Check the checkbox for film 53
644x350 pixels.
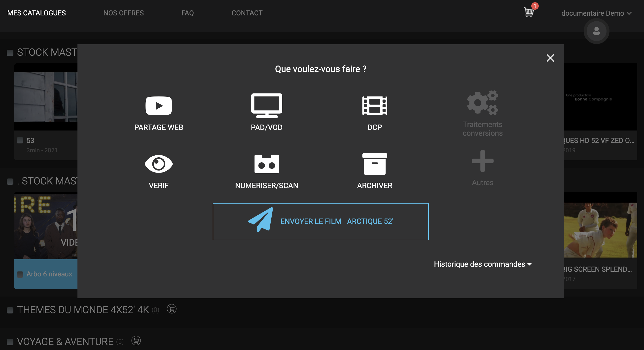pos(20,140)
